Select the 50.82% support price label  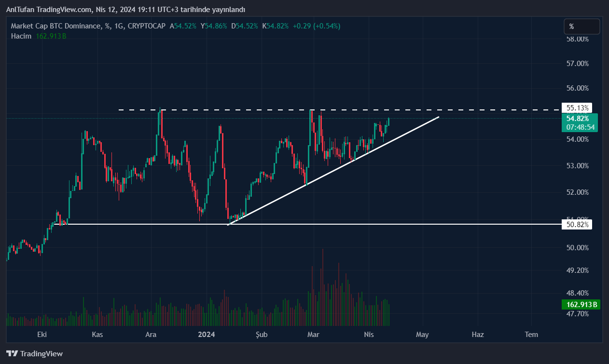(577, 224)
